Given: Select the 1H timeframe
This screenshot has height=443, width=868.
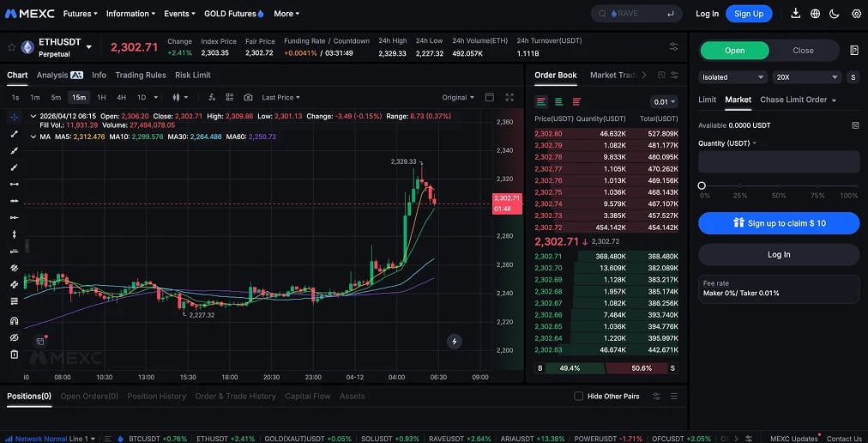Looking at the screenshot, I should pyautogui.click(x=101, y=97).
